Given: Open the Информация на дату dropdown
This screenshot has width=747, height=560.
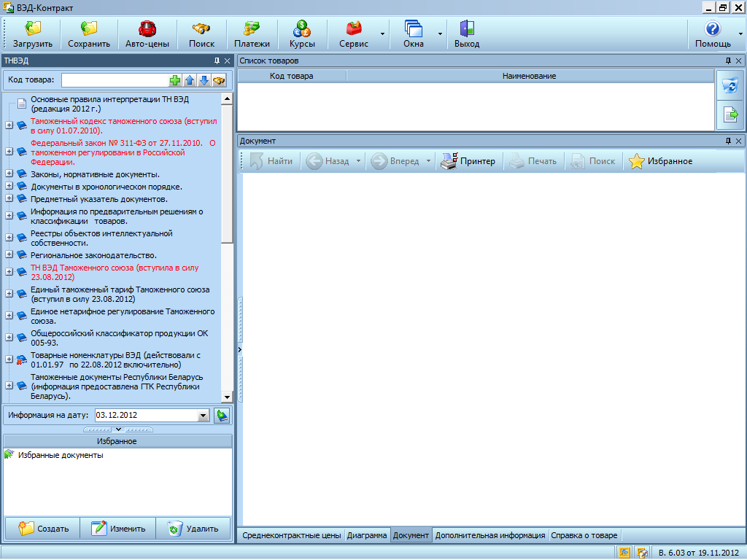Looking at the screenshot, I should pos(204,416).
